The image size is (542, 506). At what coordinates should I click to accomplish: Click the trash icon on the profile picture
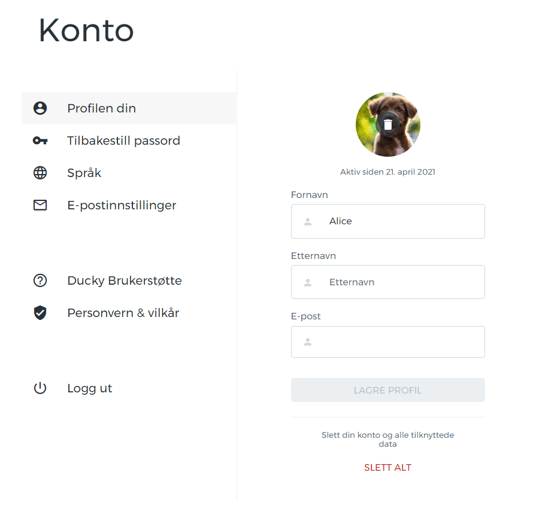(x=388, y=124)
